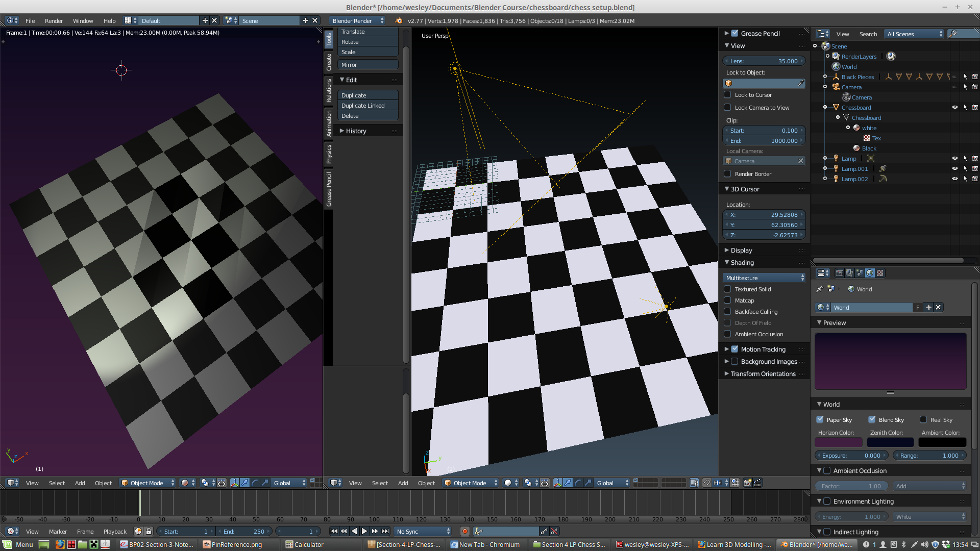
Task: Click the lock timeline range icon
Action: point(149,532)
